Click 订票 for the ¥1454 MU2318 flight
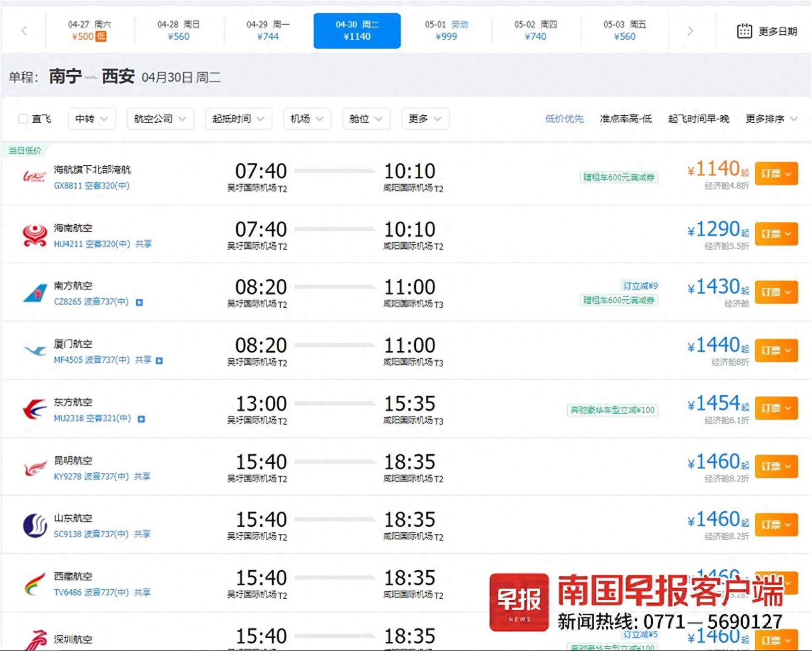Screen dimensions: 812x651 tap(776, 408)
